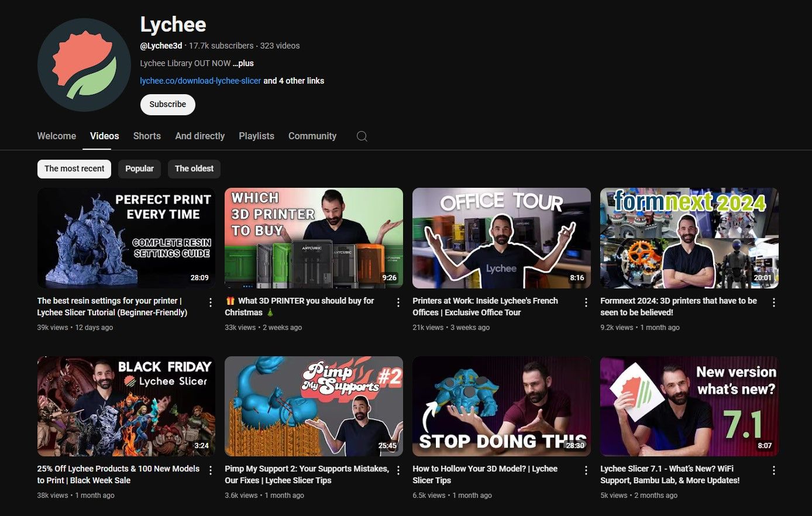Click the 9:26 duration badge
This screenshot has width=812, height=516.
pyautogui.click(x=389, y=278)
